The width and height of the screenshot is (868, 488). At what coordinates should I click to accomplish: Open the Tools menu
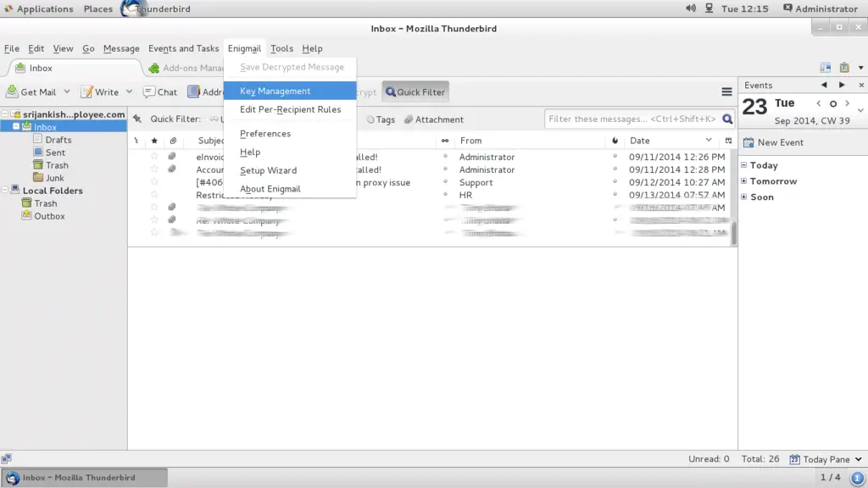281,48
